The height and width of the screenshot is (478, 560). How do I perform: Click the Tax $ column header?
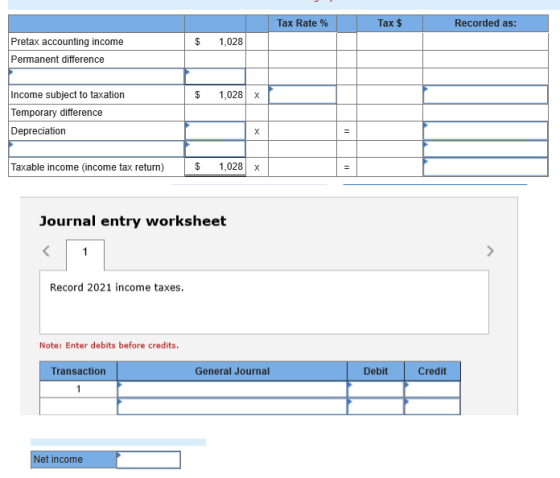(x=389, y=23)
